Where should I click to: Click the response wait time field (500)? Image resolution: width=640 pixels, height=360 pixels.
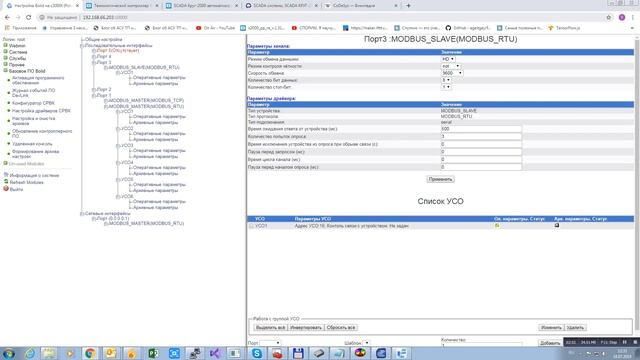[x=481, y=129]
